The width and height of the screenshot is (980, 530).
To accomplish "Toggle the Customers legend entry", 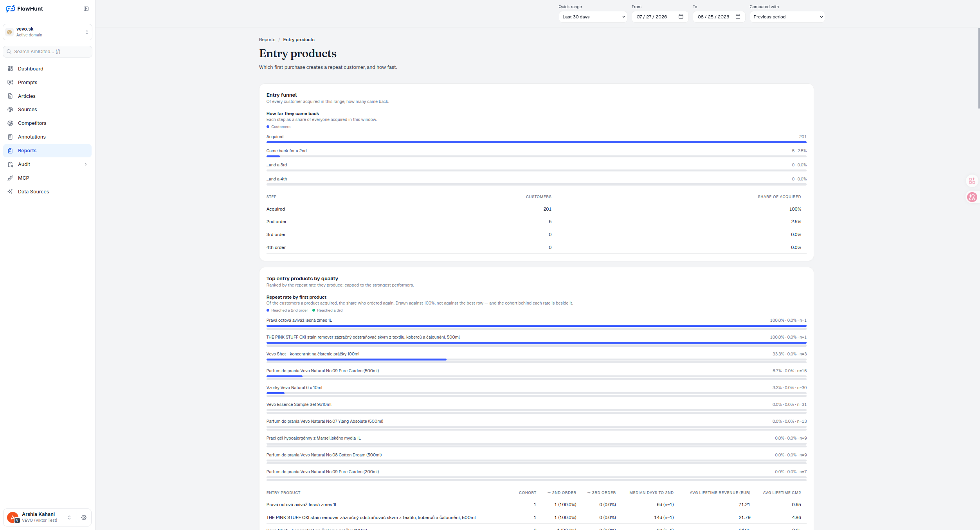I will [278, 127].
